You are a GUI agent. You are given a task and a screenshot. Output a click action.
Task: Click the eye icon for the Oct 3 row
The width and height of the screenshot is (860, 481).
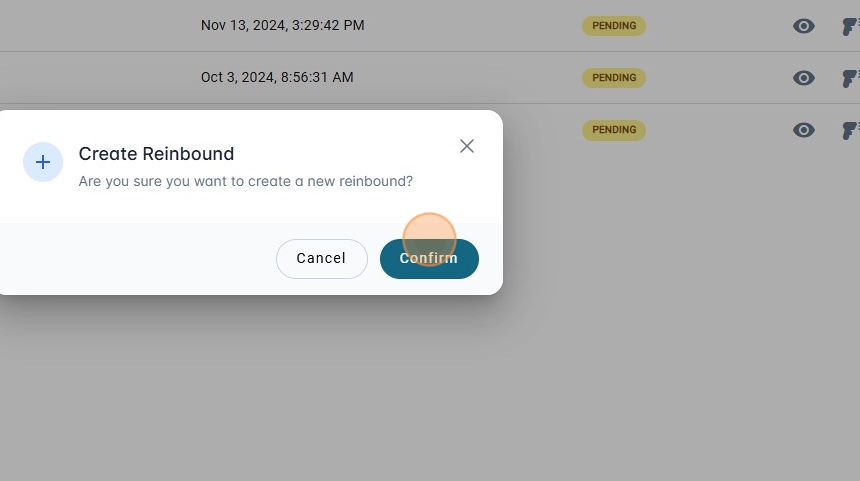coord(804,78)
